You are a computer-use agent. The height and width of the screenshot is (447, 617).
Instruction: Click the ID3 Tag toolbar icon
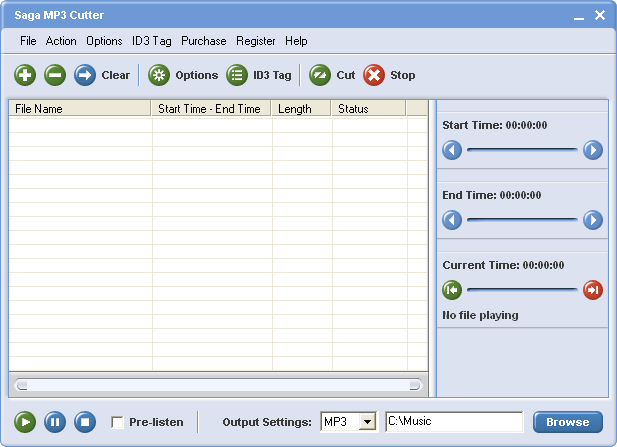point(237,75)
